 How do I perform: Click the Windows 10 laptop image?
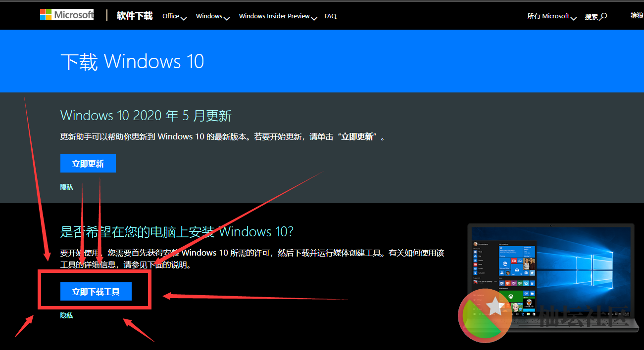[x=552, y=277]
